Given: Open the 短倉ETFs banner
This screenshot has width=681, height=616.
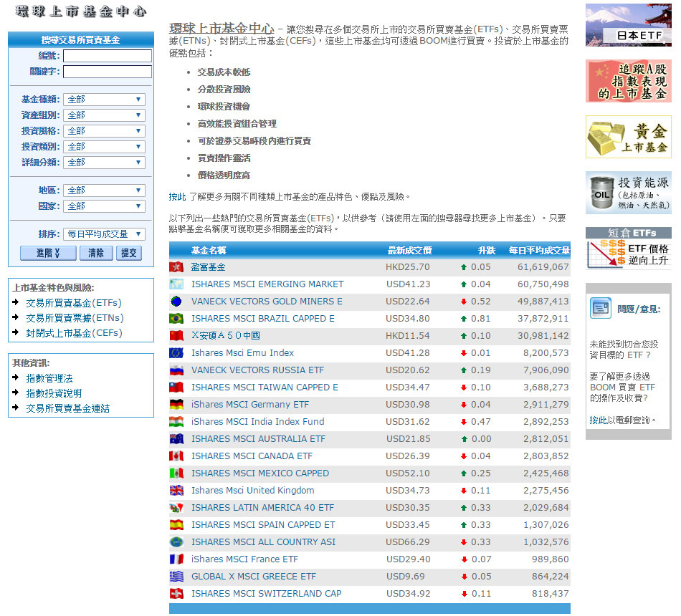Looking at the screenshot, I should pos(629,249).
